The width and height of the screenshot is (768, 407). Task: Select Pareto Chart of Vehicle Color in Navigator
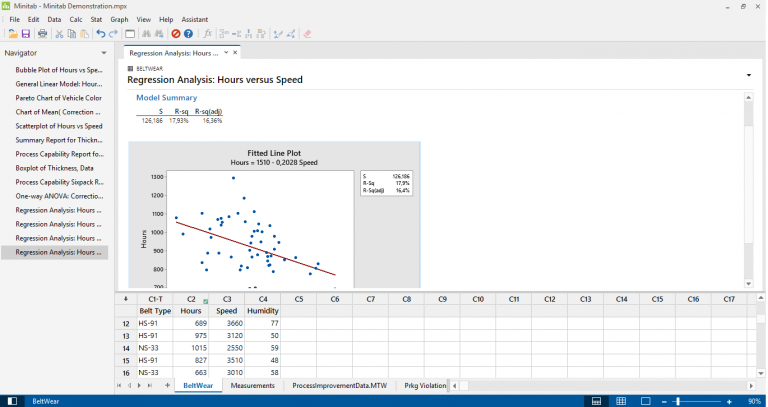click(x=58, y=98)
